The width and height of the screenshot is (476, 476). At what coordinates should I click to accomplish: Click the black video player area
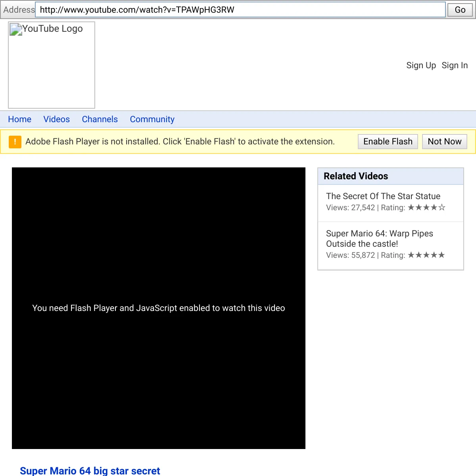point(159,308)
